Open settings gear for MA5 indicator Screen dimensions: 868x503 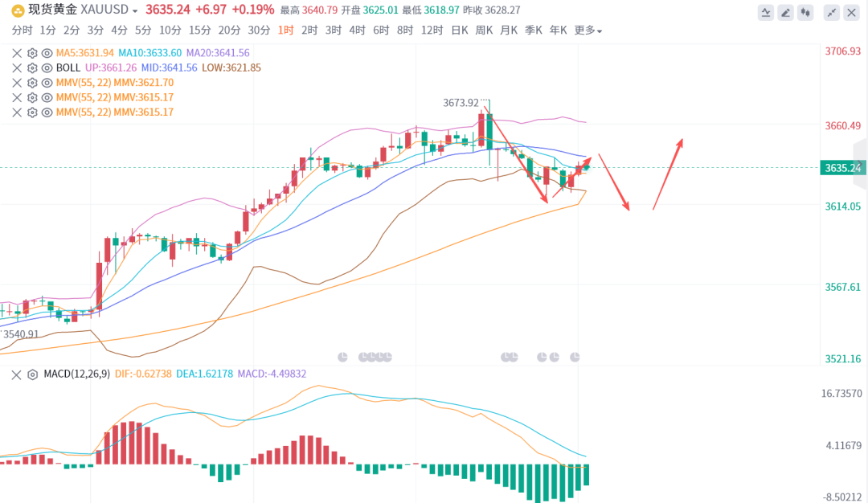[32, 53]
